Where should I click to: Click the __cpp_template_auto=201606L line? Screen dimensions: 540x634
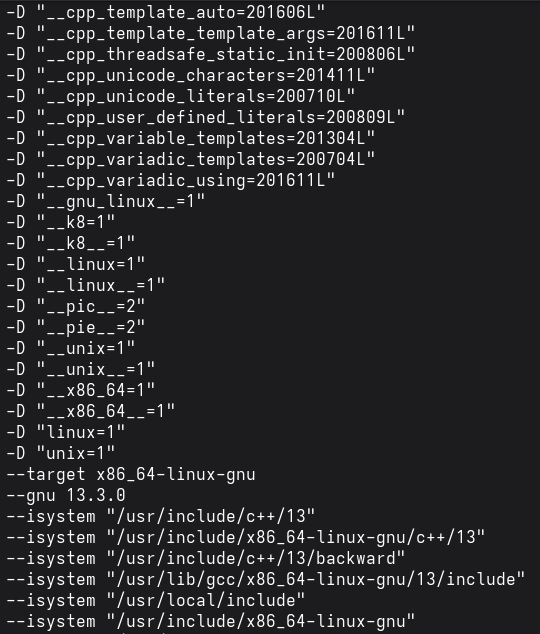pos(166,13)
